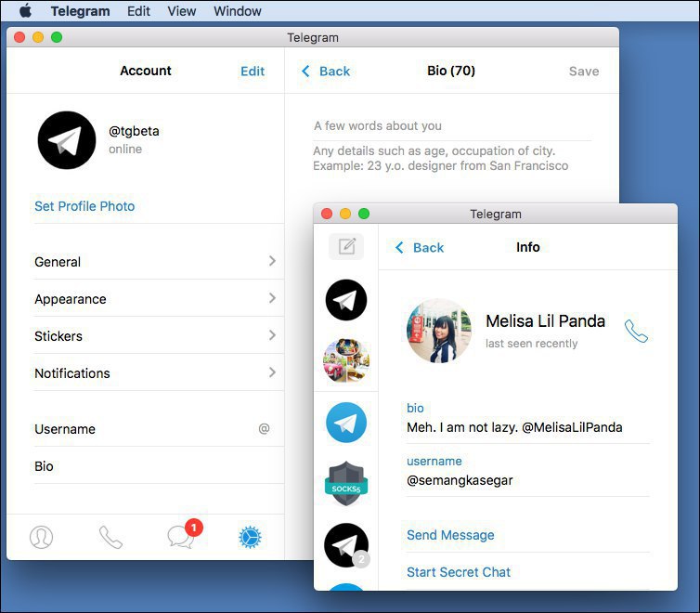The image size is (700, 613).
Task: Open the colorful collage chat avatar
Action: pos(346,360)
